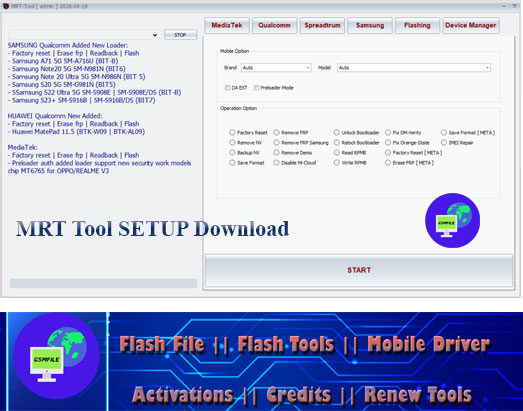Click 'Mobile Driver' in the banner

coord(429,344)
